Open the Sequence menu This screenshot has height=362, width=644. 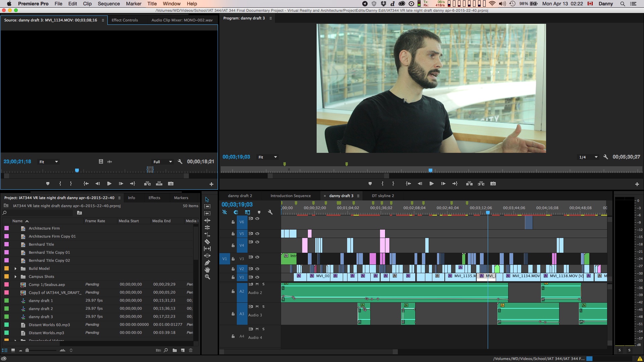click(109, 4)
